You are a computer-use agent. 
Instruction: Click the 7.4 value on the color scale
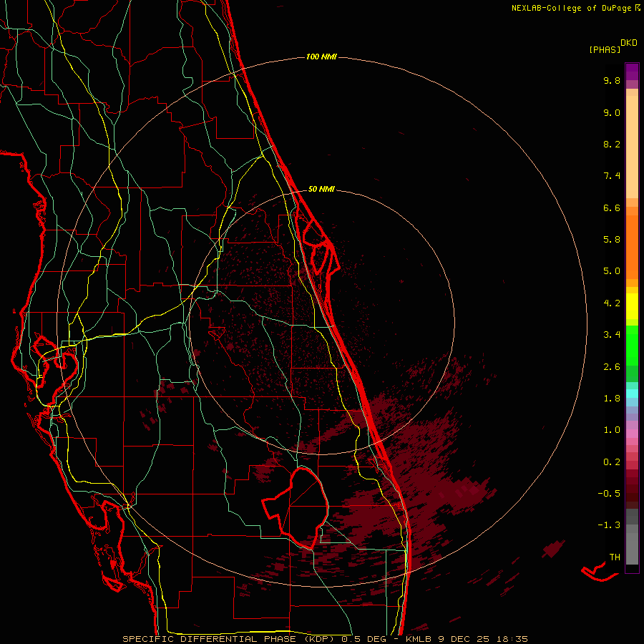coord(612,176)
